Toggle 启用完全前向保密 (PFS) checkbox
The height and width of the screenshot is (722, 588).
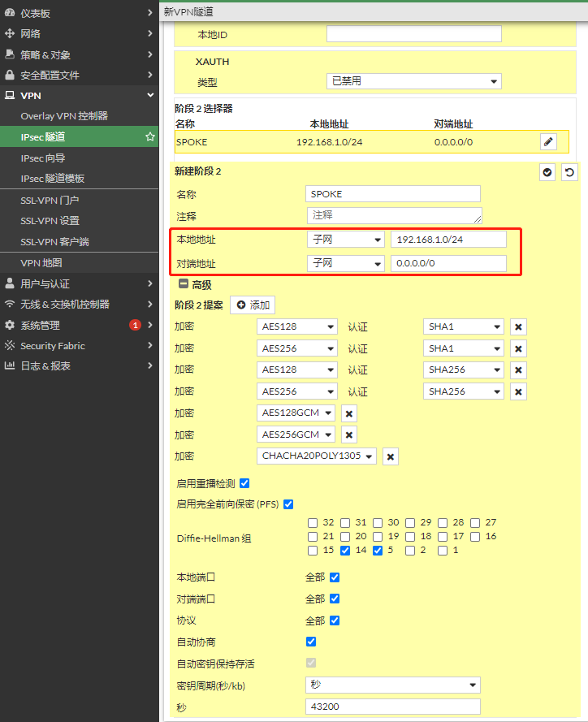288,504
